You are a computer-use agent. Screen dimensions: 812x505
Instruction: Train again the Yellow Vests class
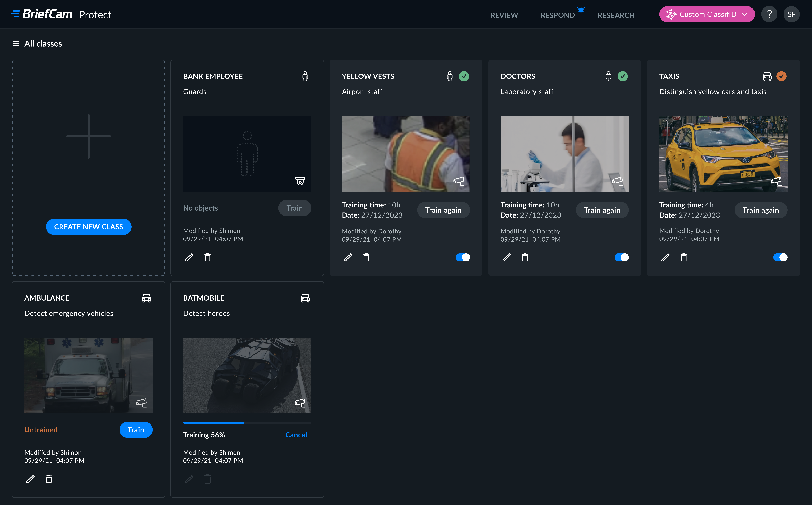click(x=443, y=210)
